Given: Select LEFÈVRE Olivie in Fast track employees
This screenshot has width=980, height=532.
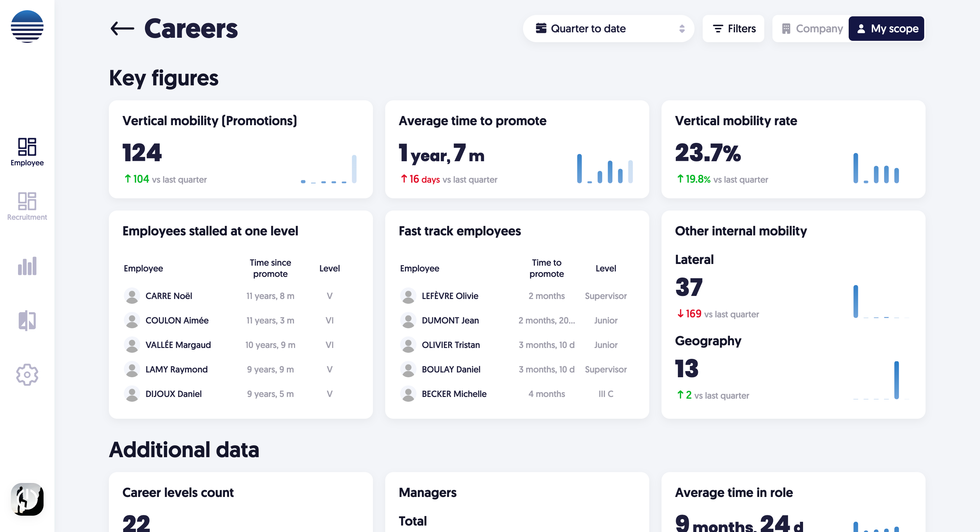Looking at the screenshot, I should (x=450, y=296).
